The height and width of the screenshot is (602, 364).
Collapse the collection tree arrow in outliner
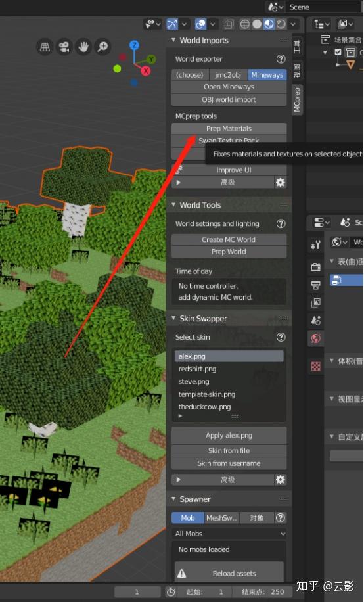click(326, 52)
